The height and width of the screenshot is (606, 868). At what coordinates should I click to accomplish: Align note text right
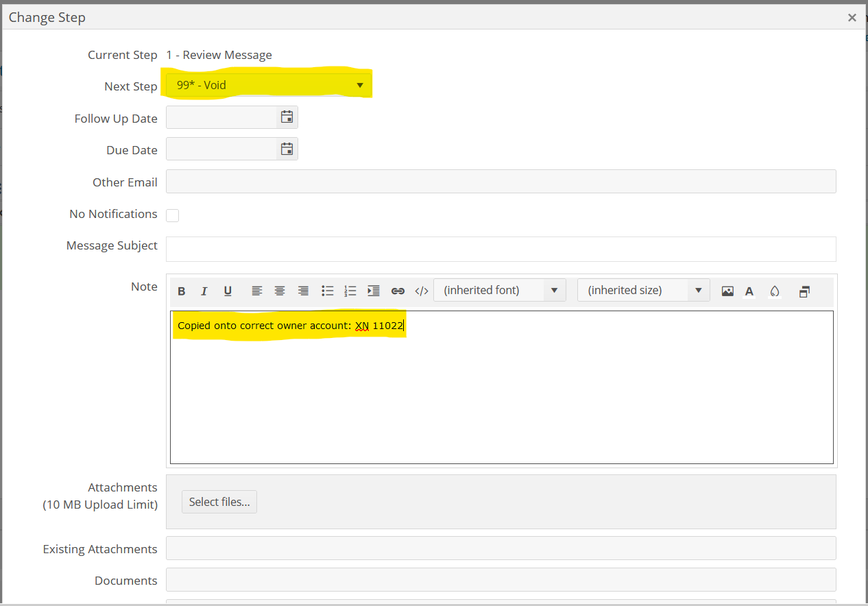tap(303, 291)
